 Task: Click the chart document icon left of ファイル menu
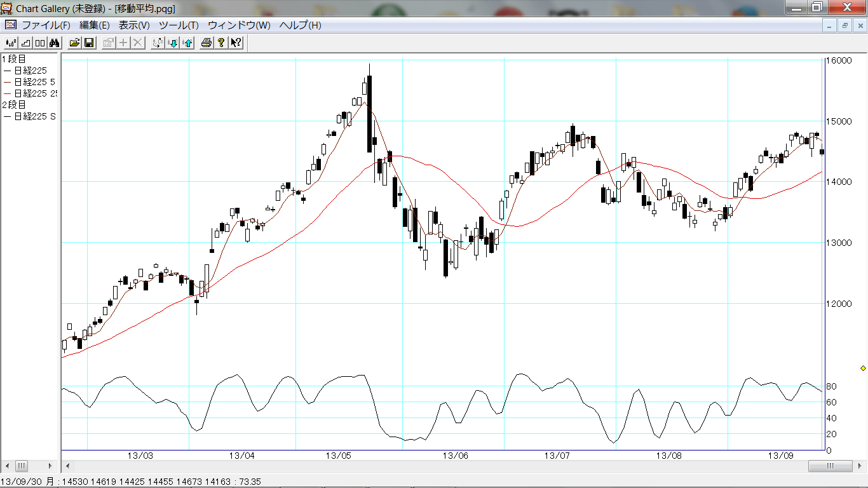point(10,25)
